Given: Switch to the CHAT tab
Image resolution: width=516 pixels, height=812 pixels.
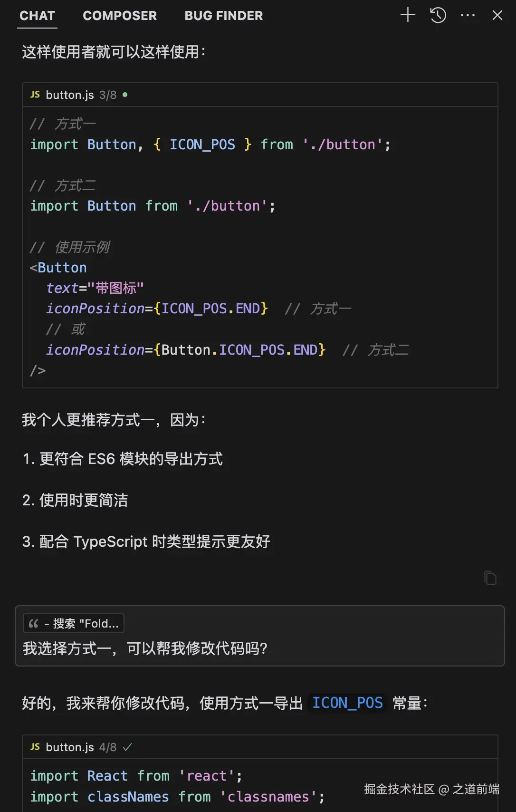Looking at the screenshot, I should coord(37,16).
